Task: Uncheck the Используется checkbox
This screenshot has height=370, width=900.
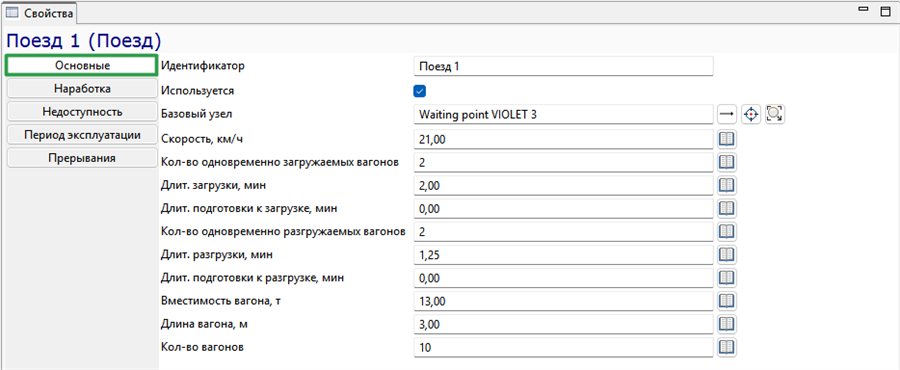Action: coord(420,91)
